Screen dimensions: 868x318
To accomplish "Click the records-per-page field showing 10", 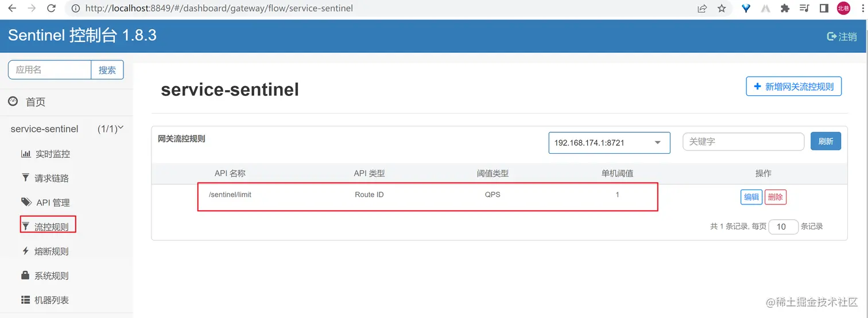I will pos(784,226).
